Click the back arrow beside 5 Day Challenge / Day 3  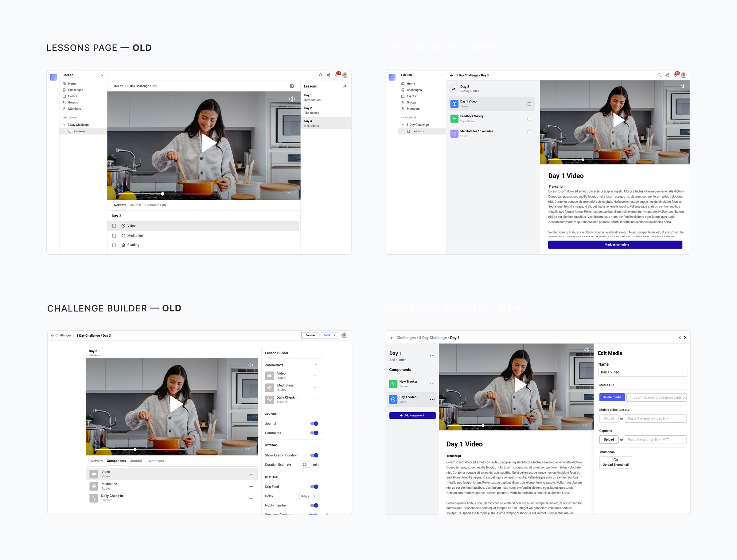click(x=451, y=75)
